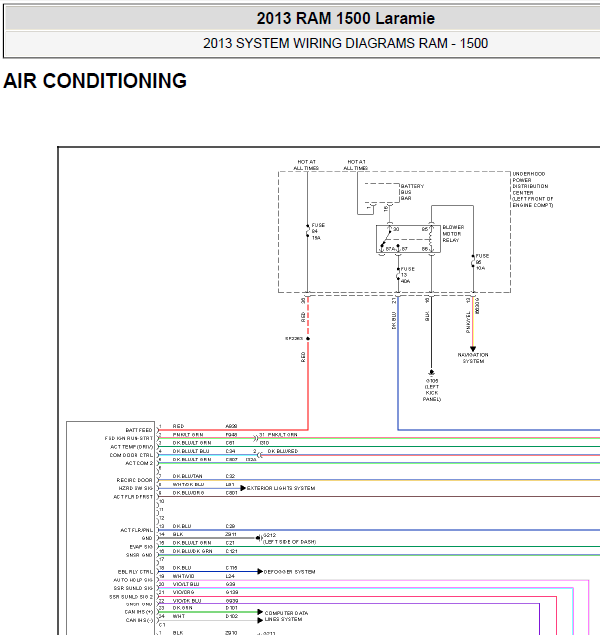Select the COMPUTER DATA LINES SYSTEM reference
The image size is (600, 635).
tap(286, 616)
